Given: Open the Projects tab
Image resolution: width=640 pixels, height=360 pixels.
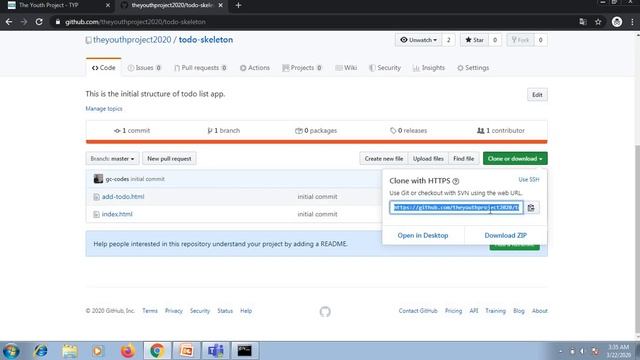Looking at the screenshot, I should tap(302, 68).
